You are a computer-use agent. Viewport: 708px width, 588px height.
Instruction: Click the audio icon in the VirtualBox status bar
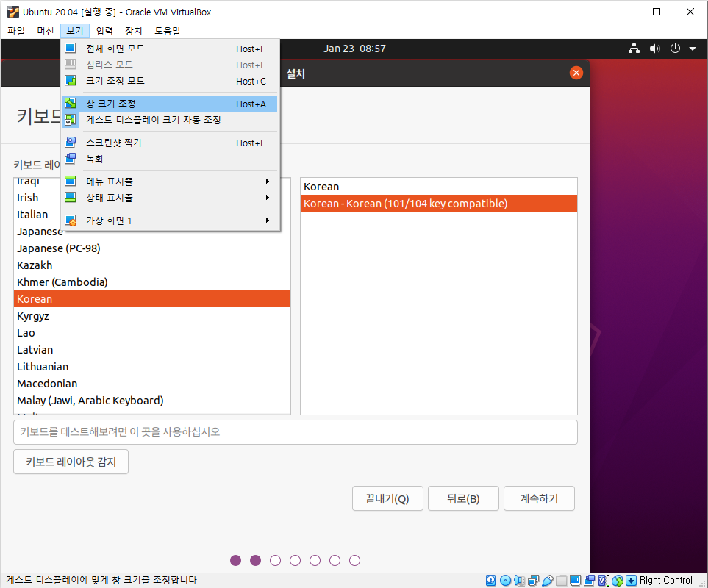click(519, 581)
